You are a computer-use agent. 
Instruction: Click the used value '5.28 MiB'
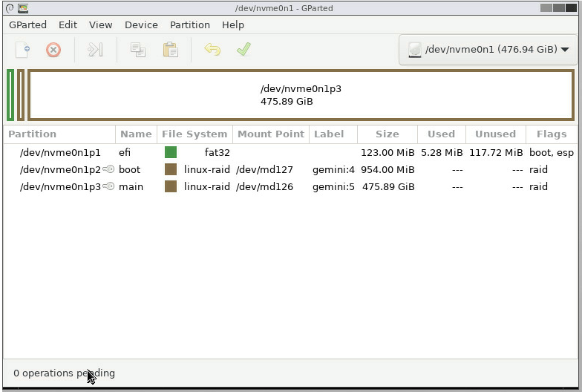pyautogui.click(x=442, y=152)
